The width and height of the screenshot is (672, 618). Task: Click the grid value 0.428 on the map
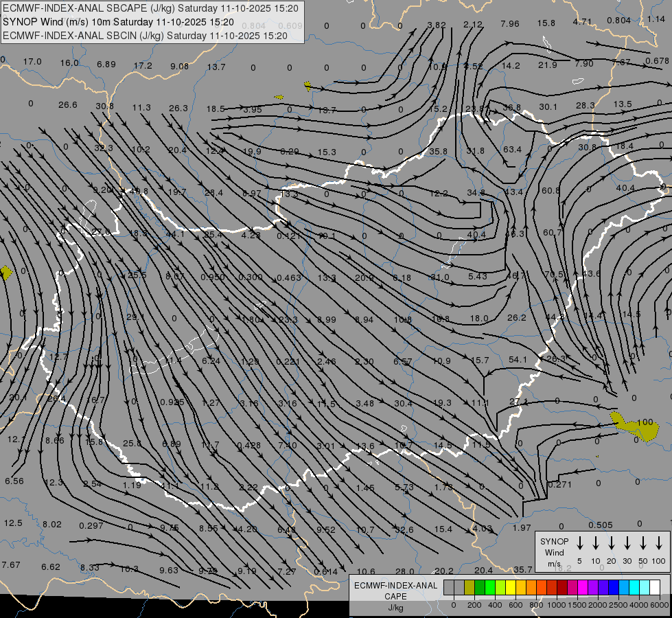[x=249, y=445]
